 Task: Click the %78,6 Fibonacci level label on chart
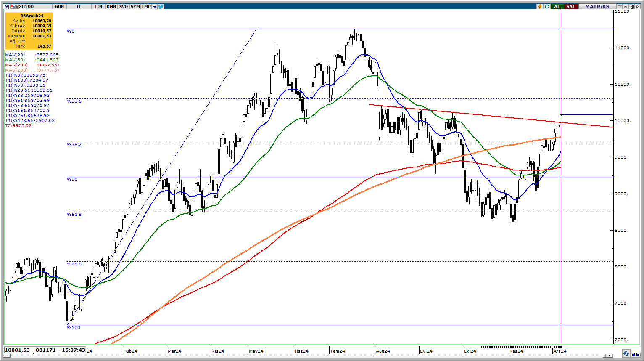coord(74,264)
